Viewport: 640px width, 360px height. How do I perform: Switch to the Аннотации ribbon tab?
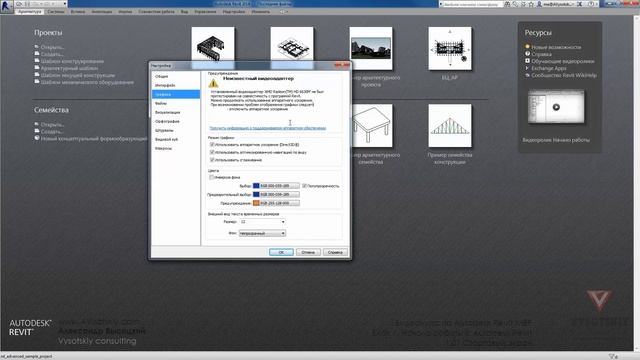[x=102, y=12]
